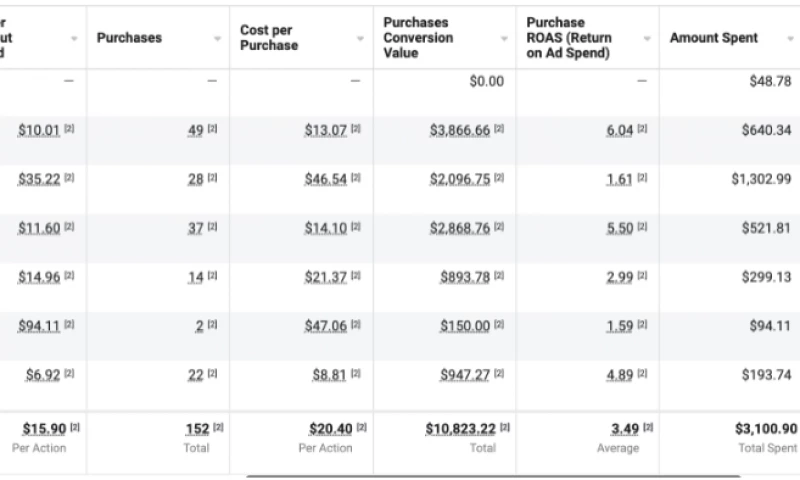Click the $46.54 cost per purchase value
800x480 pixels.
click(326, 179)
